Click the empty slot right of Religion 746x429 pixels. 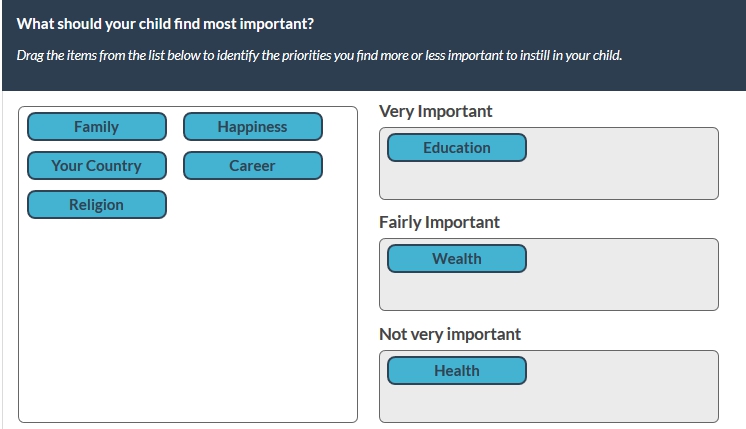pos(252,205)
